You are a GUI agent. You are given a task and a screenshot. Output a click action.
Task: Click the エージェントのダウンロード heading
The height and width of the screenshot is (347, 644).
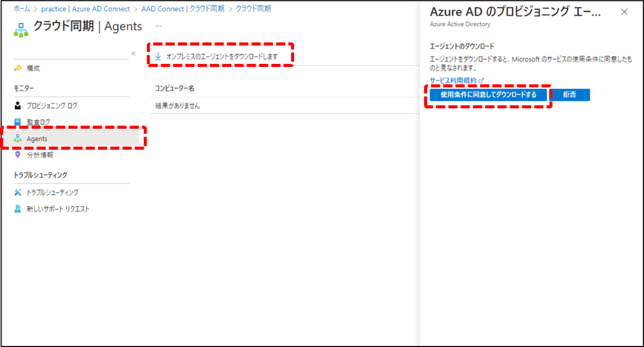(462, 46)
